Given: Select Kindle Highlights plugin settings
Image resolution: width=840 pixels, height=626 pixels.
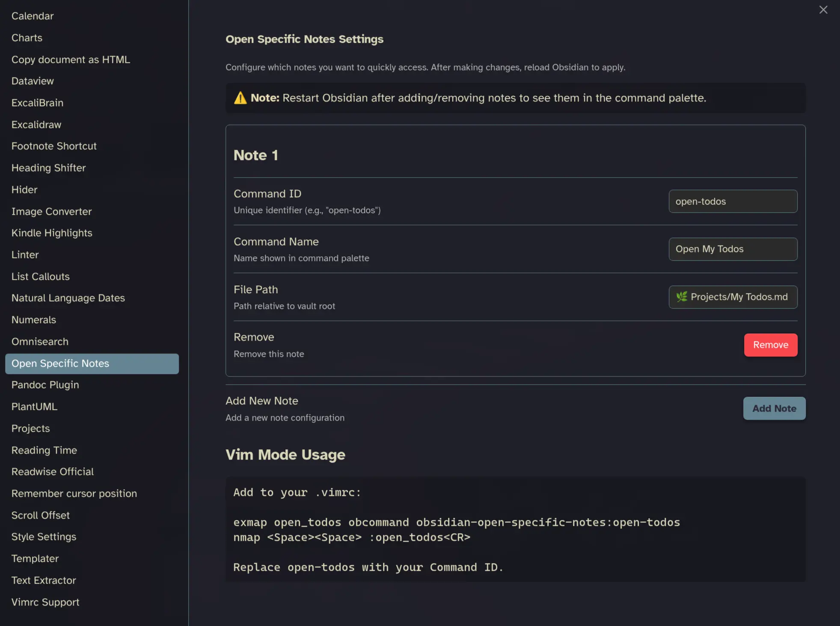Looking at the screenshot, I should pyautogui.click(x=52, y=233).
